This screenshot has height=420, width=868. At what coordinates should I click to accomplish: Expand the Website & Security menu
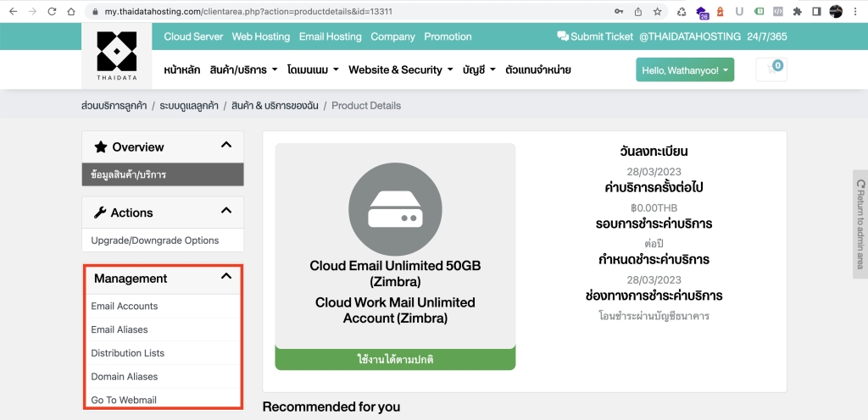[x=400, y=70]
